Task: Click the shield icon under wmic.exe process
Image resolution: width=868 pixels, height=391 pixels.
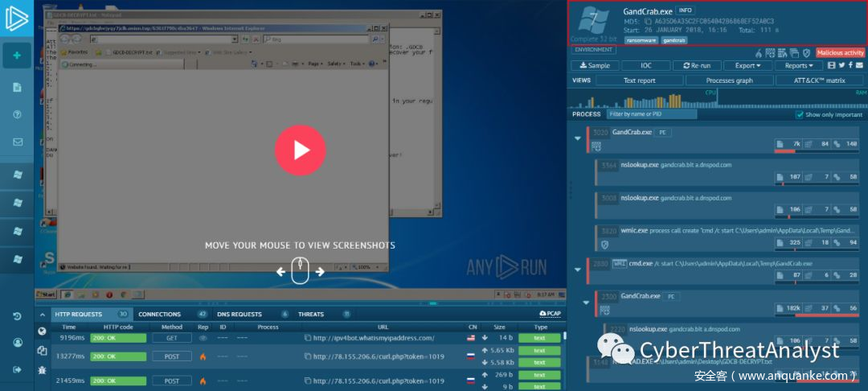Action: (605, 244)
